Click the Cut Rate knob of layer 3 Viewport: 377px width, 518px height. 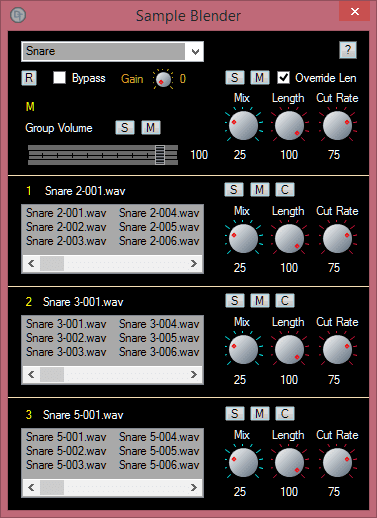337,462
